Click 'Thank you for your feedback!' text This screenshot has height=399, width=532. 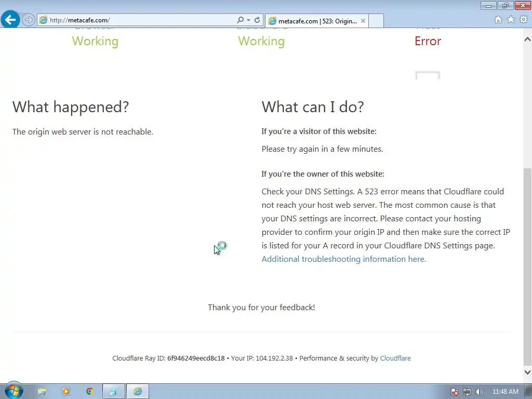tap(261, 308)
